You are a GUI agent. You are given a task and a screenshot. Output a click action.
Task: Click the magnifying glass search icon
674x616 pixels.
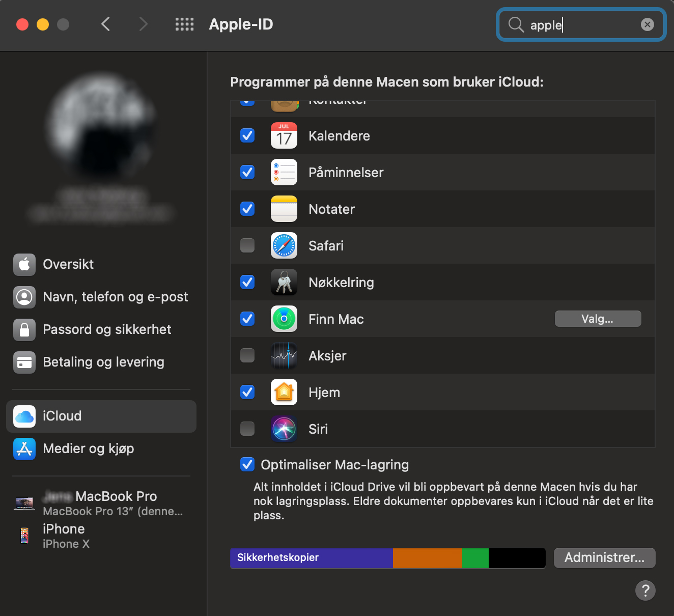(x=516, y=24)
